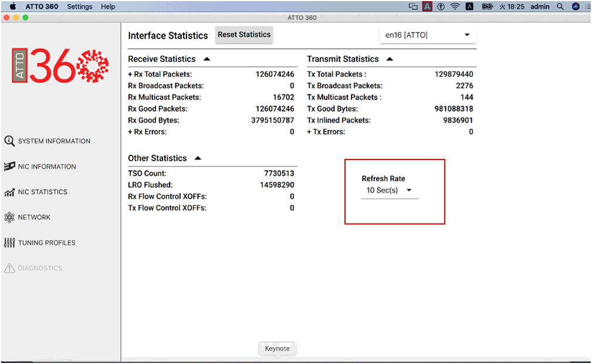Click the red-outlined A input source icon
Viewport: 592px width, 364px height.
(427, 6)
